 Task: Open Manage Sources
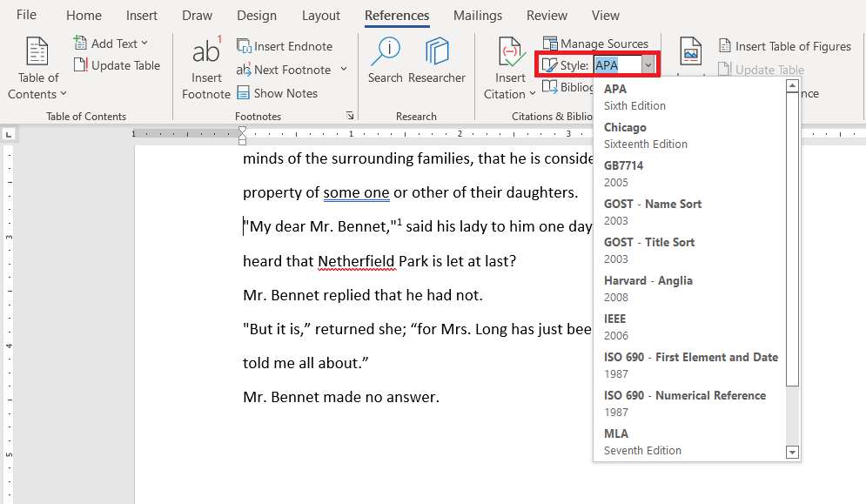click(595, 44)
